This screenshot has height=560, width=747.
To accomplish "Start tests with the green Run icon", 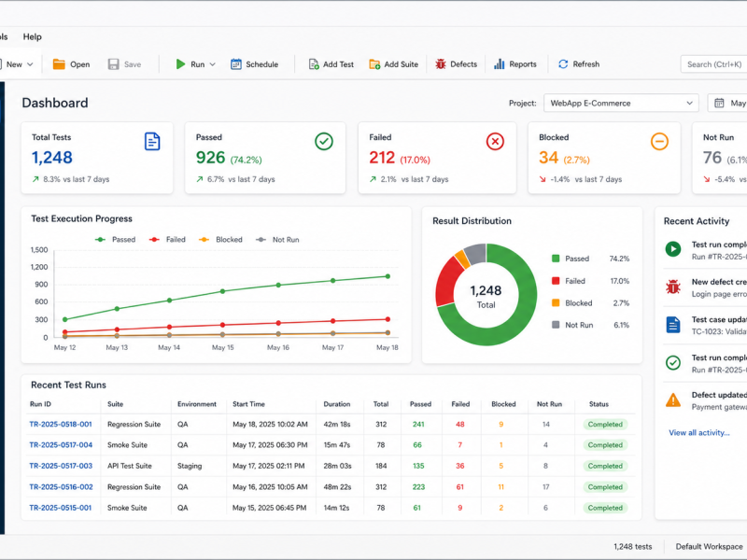I will tap(180, 64).
